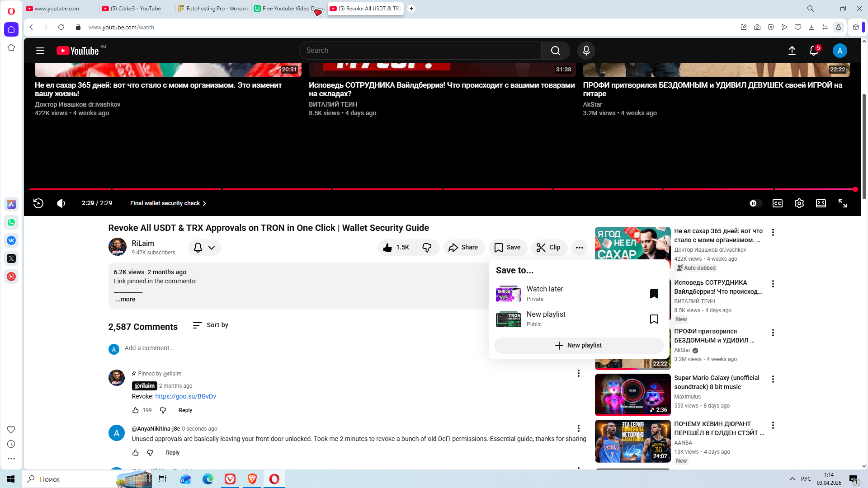The image size is (868, 488).
Task: Open YouTube notifications bell
Action: (x=813, y=51)
